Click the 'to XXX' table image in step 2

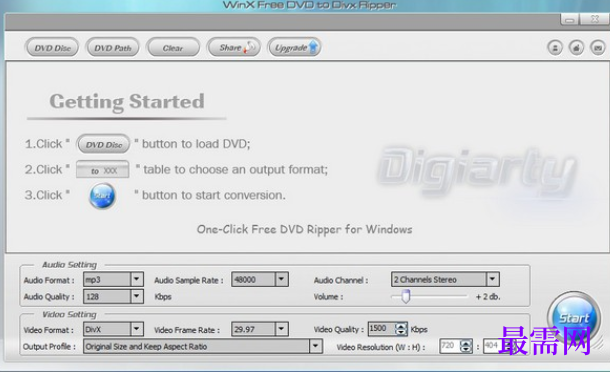click(103, 170)
